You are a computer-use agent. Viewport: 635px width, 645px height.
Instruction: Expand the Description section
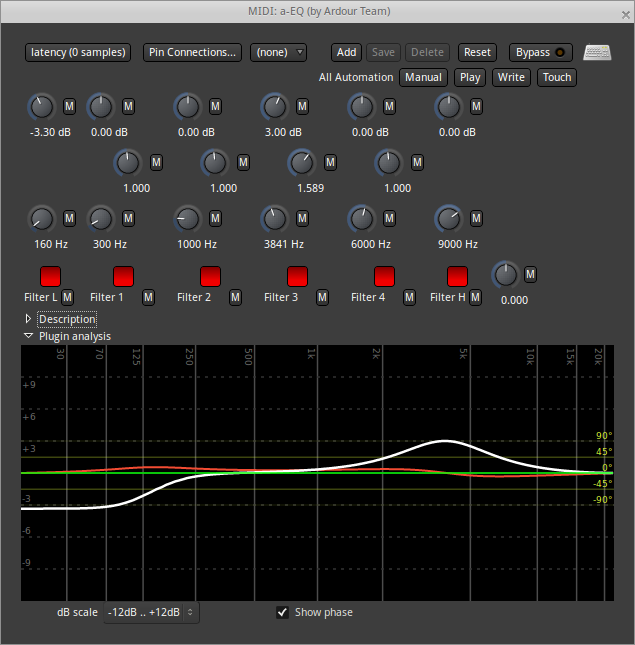click(x=28, y=319)
